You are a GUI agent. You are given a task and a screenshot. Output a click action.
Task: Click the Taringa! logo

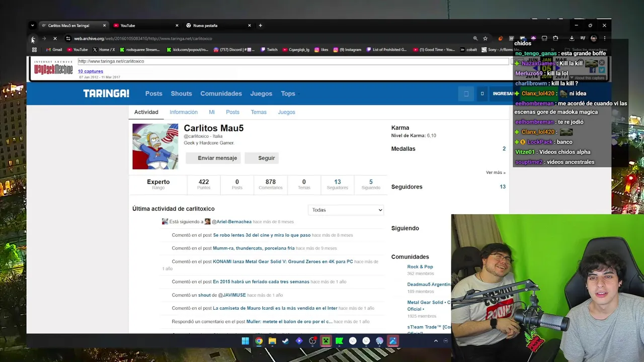[x=106, y=94]
